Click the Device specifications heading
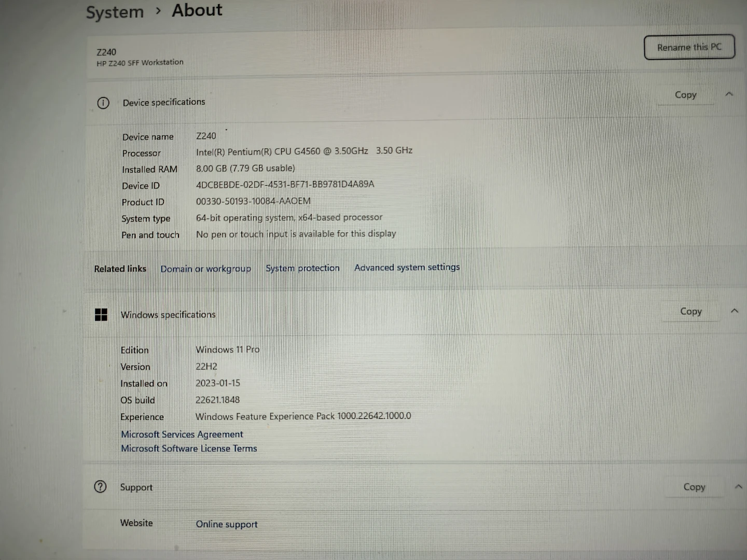Screen dimensions: 747x560 click(x=164, y=103)
